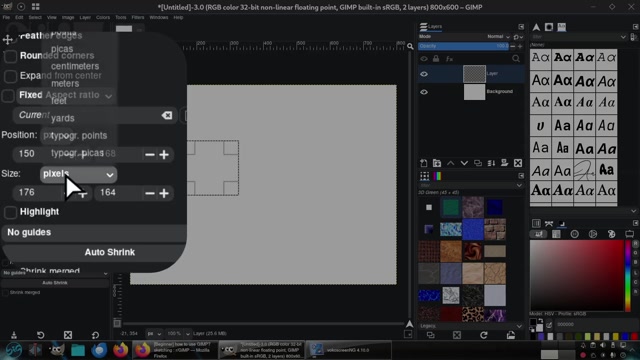This screenshot has width=640, height=360.
Task: Open selected pattern as image
Action: [x=511, y=335]
